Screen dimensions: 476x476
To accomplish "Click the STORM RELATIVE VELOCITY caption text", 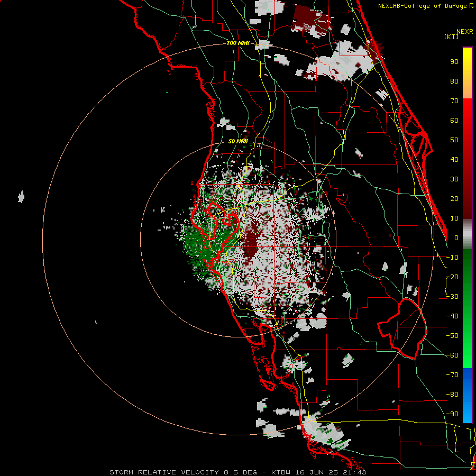I will pyautogui.click(x=164, y=472).
